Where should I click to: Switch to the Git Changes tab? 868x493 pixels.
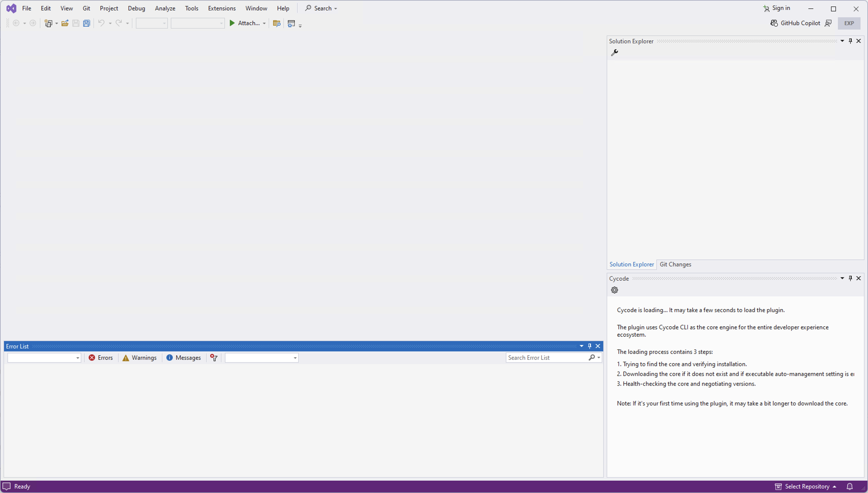tap(675, 264)
